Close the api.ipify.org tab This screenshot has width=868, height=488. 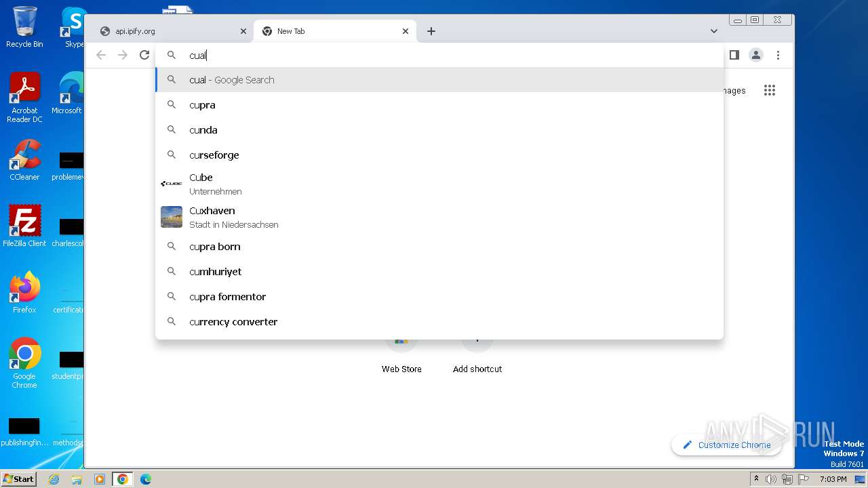coord(243,31)
